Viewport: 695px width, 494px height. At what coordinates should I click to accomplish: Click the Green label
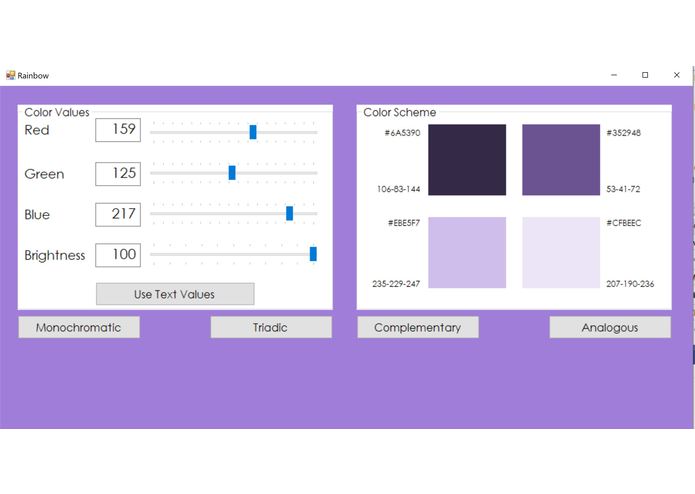pyautogui.click(x=44, y=174)
